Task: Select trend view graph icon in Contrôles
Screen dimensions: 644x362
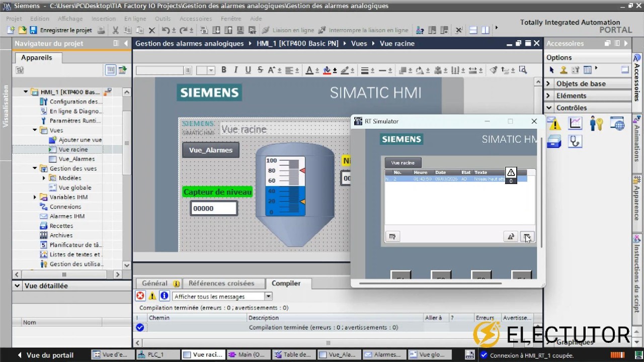Action: tap(575, 123)
